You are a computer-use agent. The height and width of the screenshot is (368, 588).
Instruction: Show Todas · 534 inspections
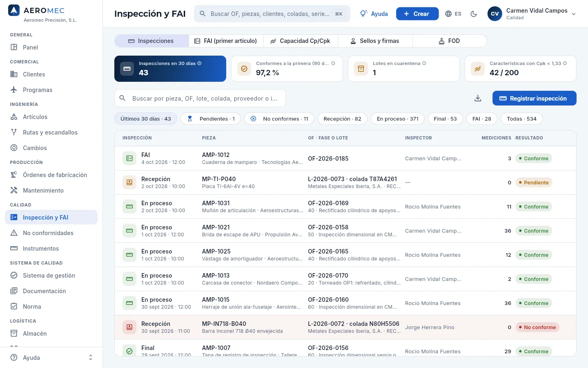tap(521, 119)
